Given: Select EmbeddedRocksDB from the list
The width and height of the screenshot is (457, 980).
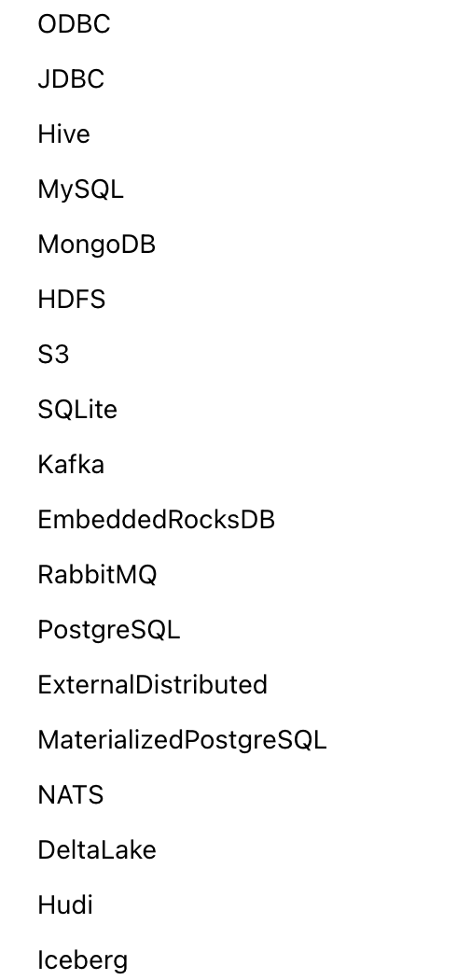Looking at the screenshot, I should 156,519.
